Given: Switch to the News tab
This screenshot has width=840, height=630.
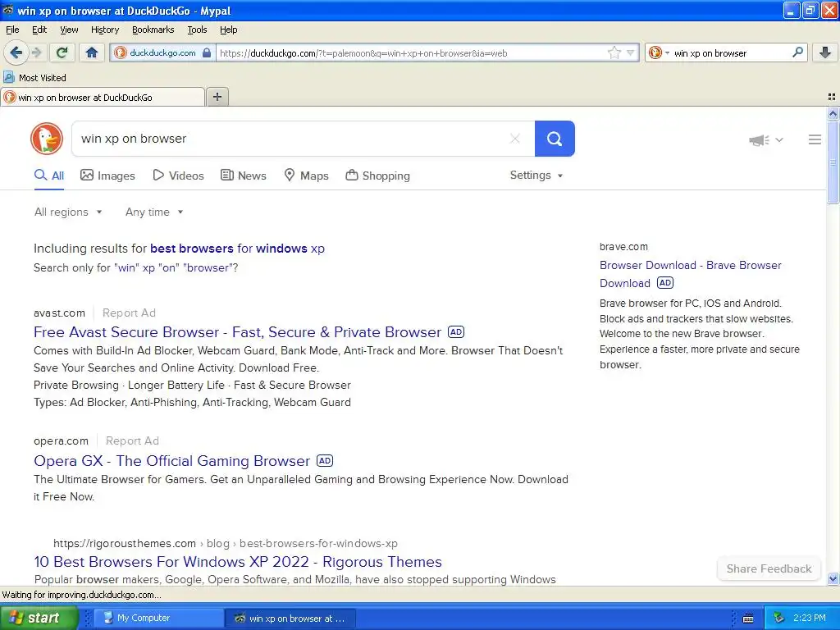Looking at the screenshot, I should click(x=243, y=176).
